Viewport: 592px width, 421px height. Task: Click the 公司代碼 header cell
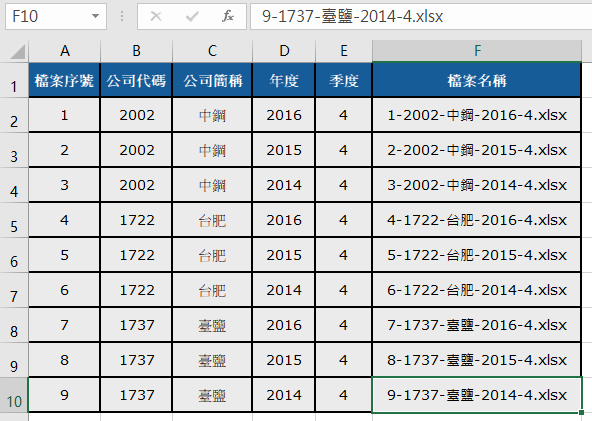[136, 80]
